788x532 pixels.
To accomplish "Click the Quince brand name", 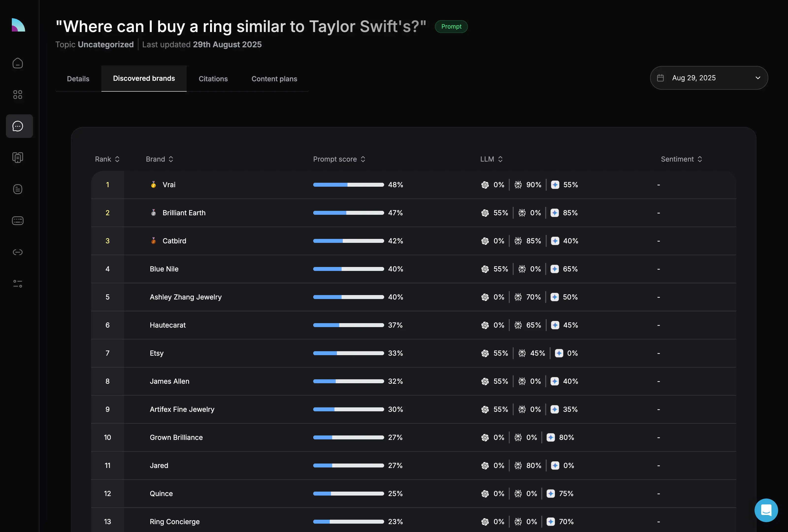I will point(161,494).
